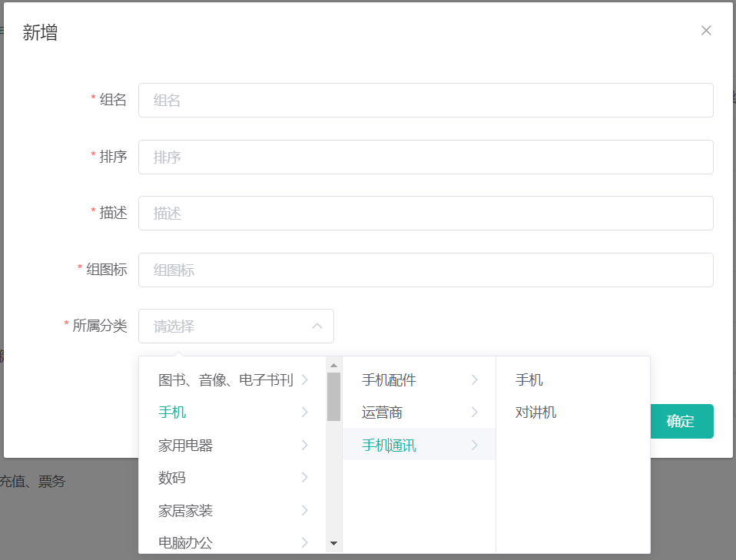Expand chevron next to 电脑办公
The image size is (736, 560).
305,542
